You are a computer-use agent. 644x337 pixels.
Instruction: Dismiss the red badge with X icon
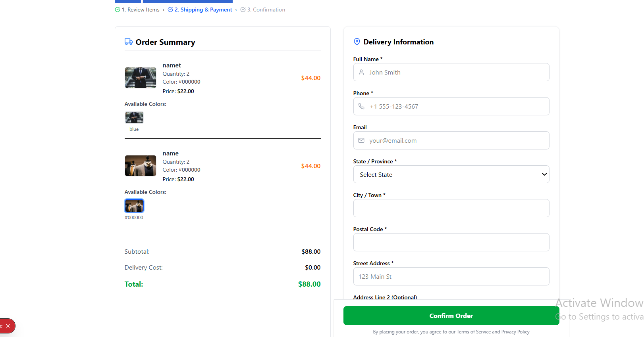click(8, 326)
